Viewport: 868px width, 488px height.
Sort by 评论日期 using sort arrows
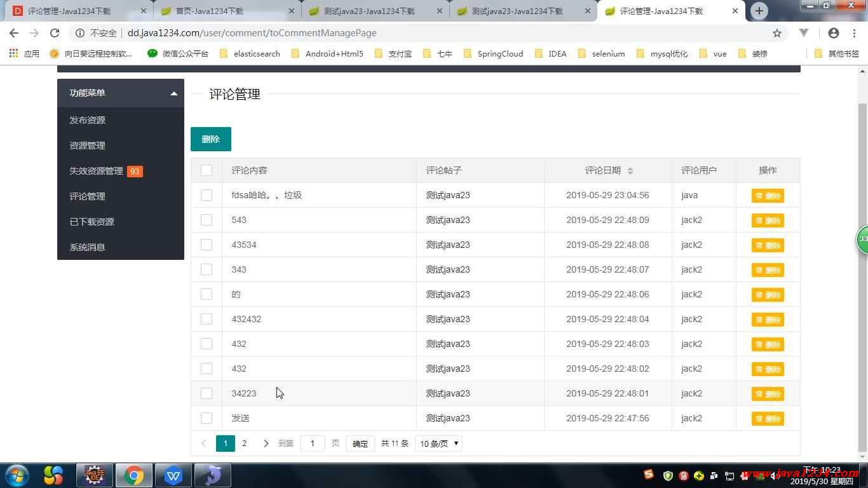[x=630, y=170]
